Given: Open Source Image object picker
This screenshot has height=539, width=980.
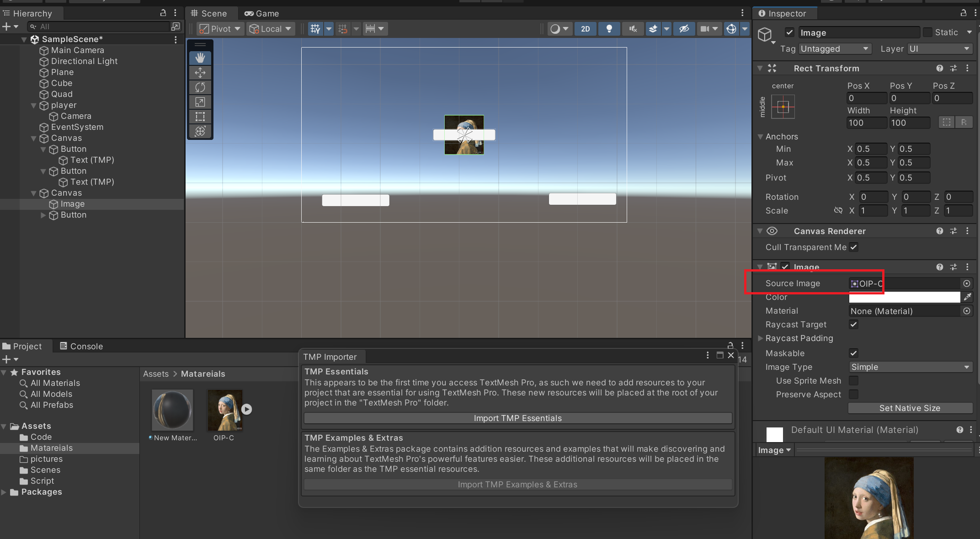Looking at the screenshot, I should coord(967,283).
